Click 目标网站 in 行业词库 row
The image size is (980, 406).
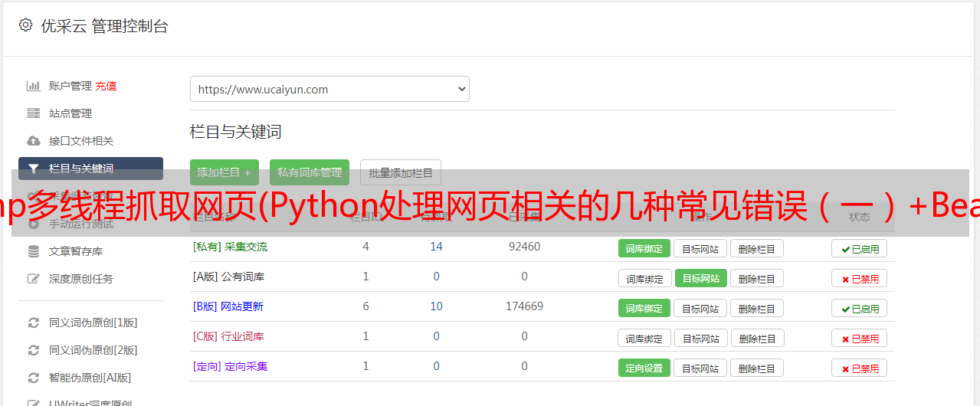pos(700,338)
